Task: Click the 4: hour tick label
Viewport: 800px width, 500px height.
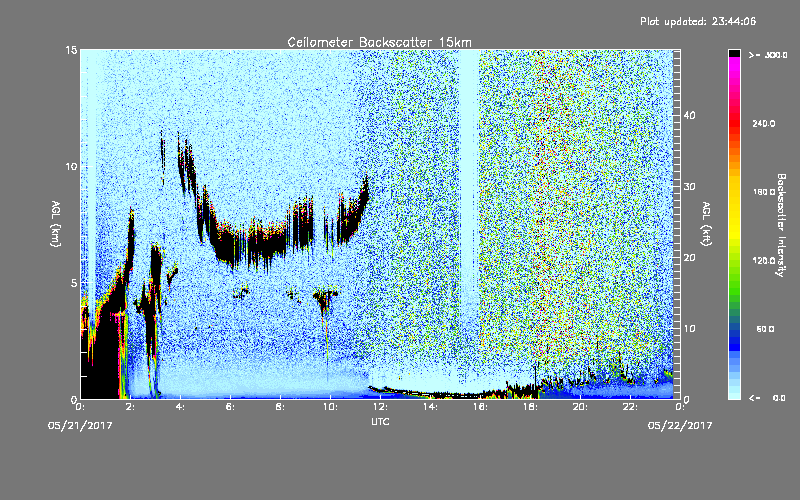Action: (180, 407)
